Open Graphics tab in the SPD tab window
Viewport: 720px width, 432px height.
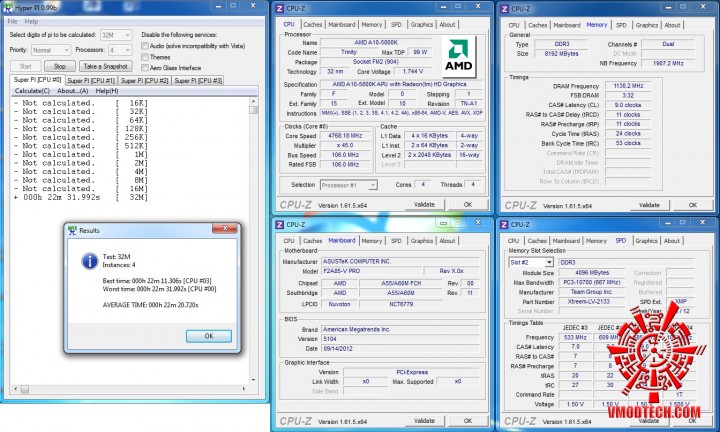coord(647,241)
